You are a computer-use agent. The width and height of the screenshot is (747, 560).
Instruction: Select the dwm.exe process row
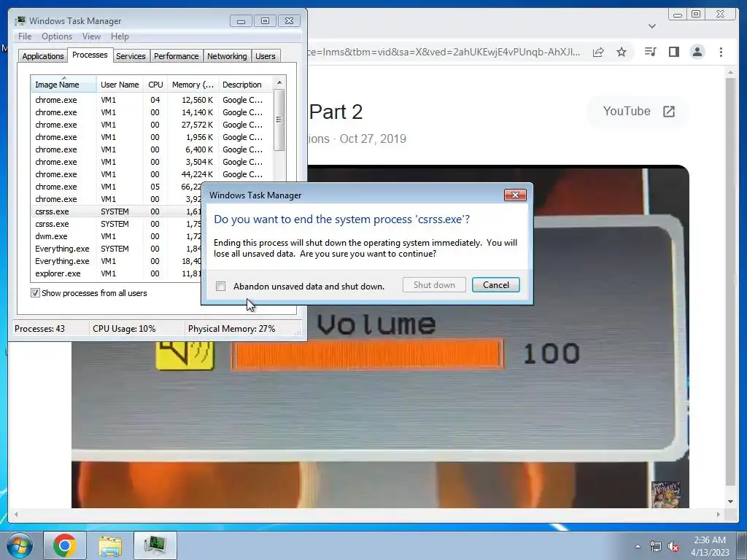117,236
